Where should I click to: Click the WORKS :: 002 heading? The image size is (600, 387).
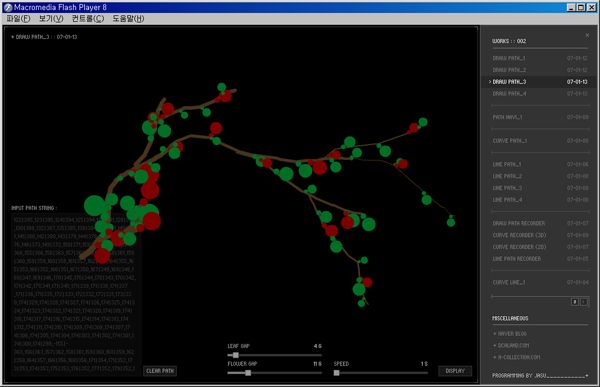[509, 41]
